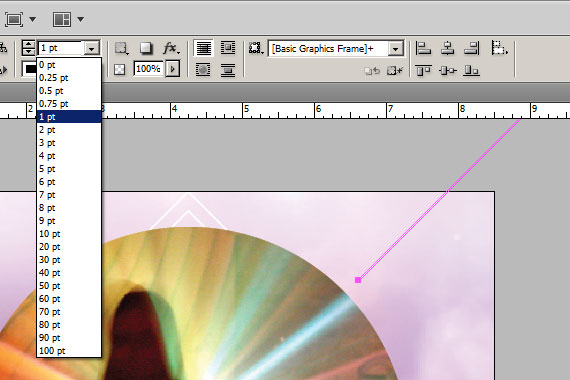Choose 0.5 pt stroke weight
Screen dimensions: 570x380
[x=69, y=91]
